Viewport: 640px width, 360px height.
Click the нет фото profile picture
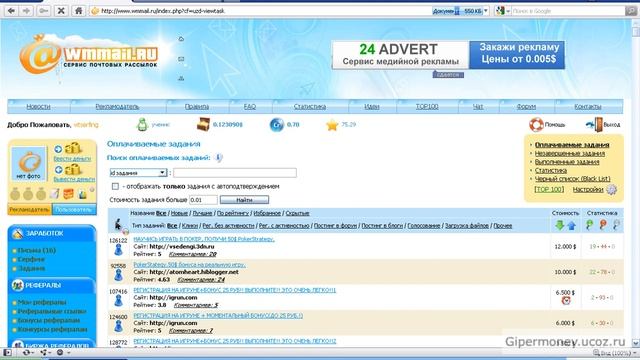[x=29, y=164]
